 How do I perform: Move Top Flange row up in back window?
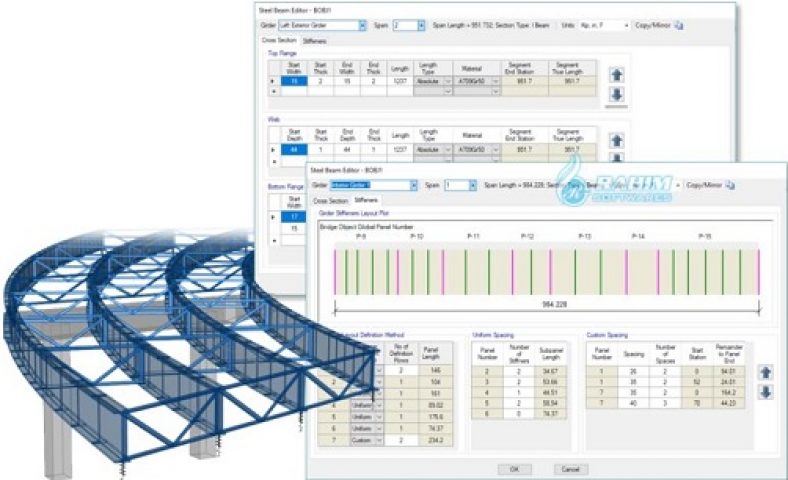[617, 75]
